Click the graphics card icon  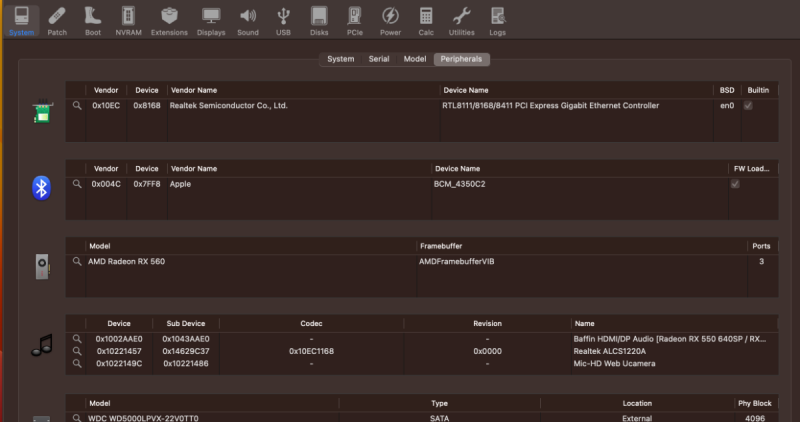42,266
